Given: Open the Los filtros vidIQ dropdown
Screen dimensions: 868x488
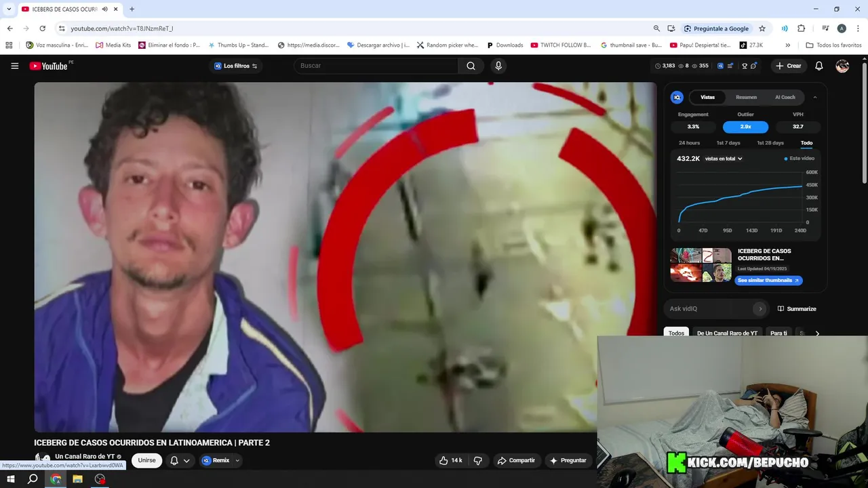Looking at the screenshot, I should click(236, 66).
